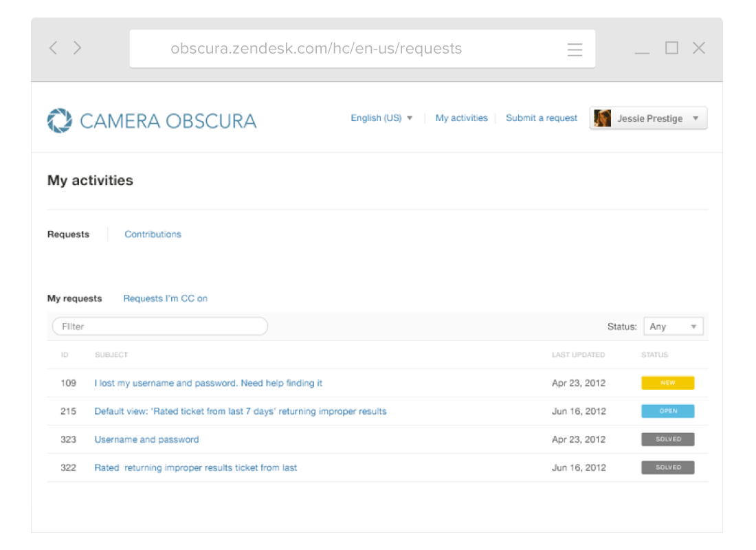Click Jessie Prestige's avatar picture

click(601, 118)
